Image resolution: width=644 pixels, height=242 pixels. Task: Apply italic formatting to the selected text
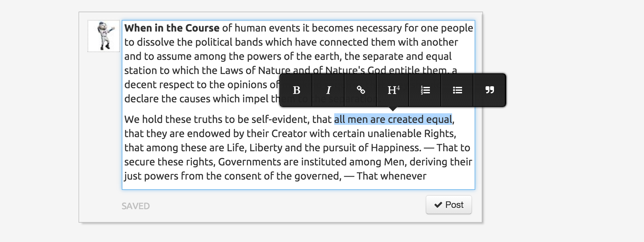point(328,90)
